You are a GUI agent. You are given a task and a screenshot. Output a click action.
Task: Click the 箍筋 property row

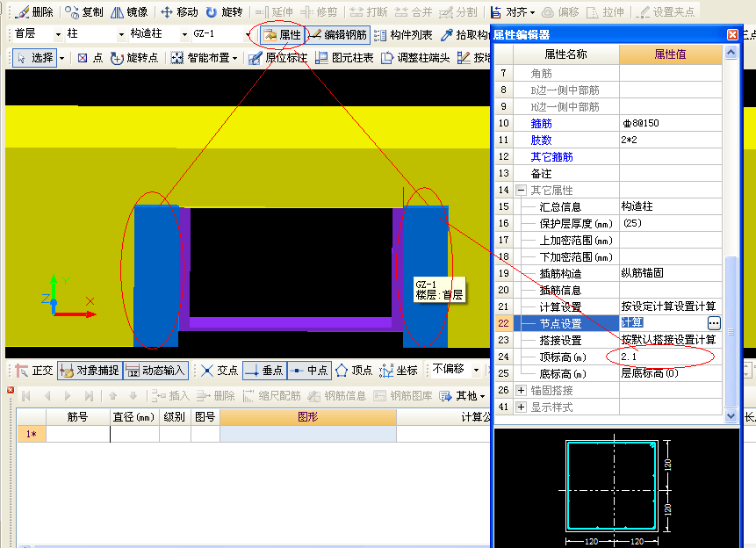click(609, 124)
